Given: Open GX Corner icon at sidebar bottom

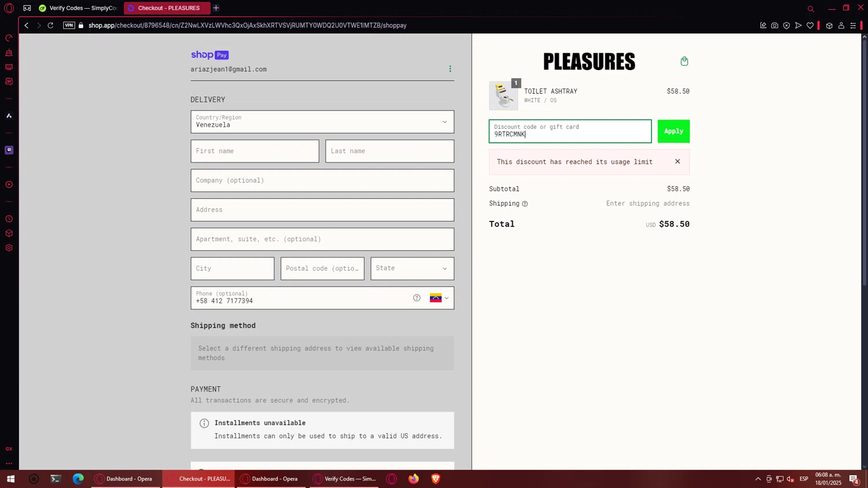Looking at the screenshot, I should pyautogui.click(x=9, y=449).
